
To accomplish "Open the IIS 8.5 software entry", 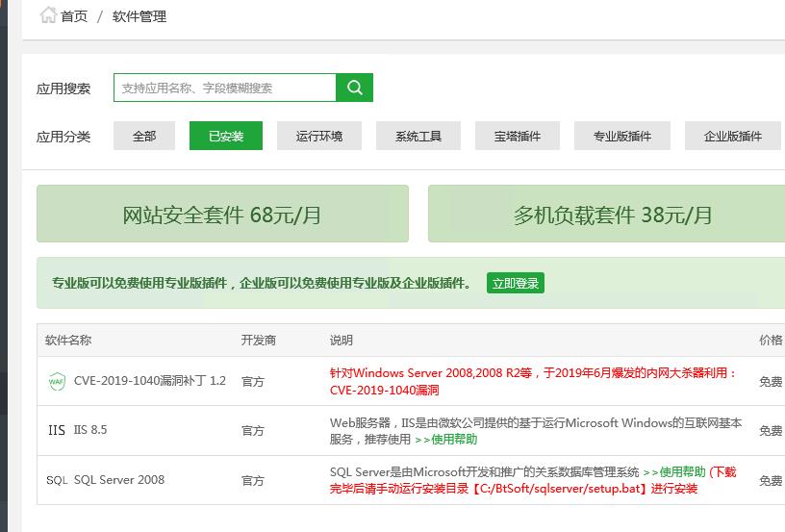I will [90, 430].
